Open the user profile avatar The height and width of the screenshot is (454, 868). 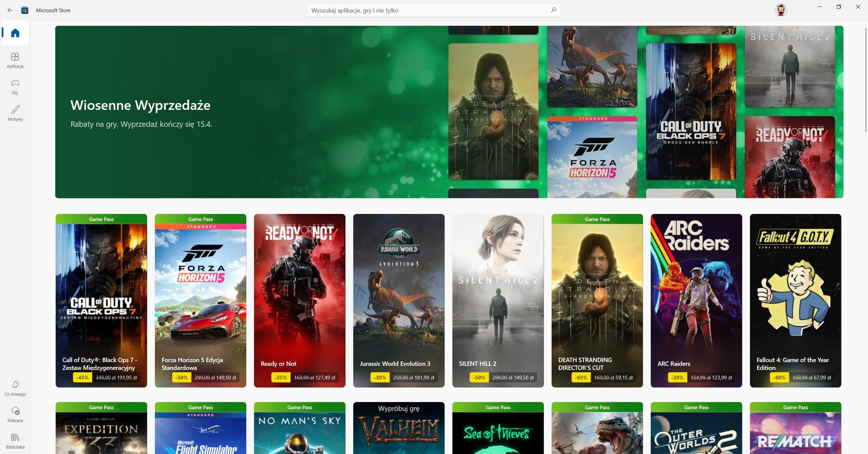(x=781, y=10)
